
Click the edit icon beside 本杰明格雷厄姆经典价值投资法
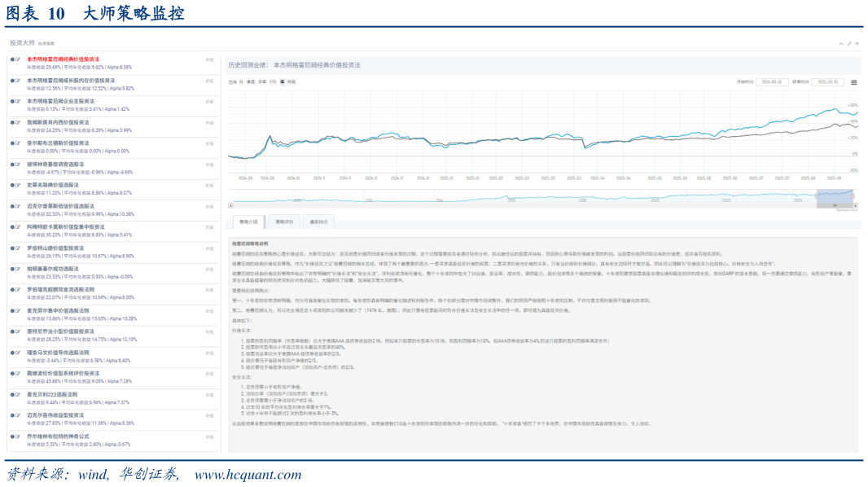pos(18,59)
